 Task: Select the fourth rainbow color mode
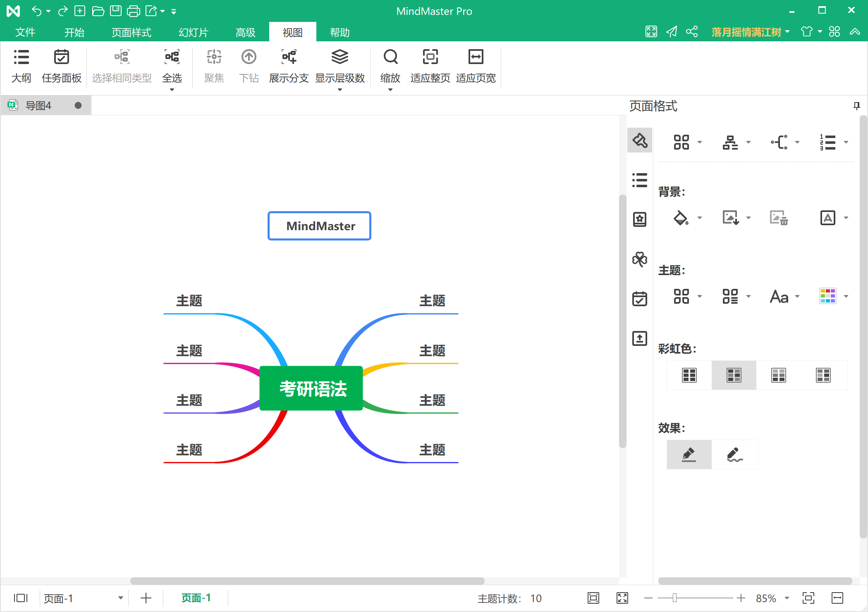tap(823, 375)
